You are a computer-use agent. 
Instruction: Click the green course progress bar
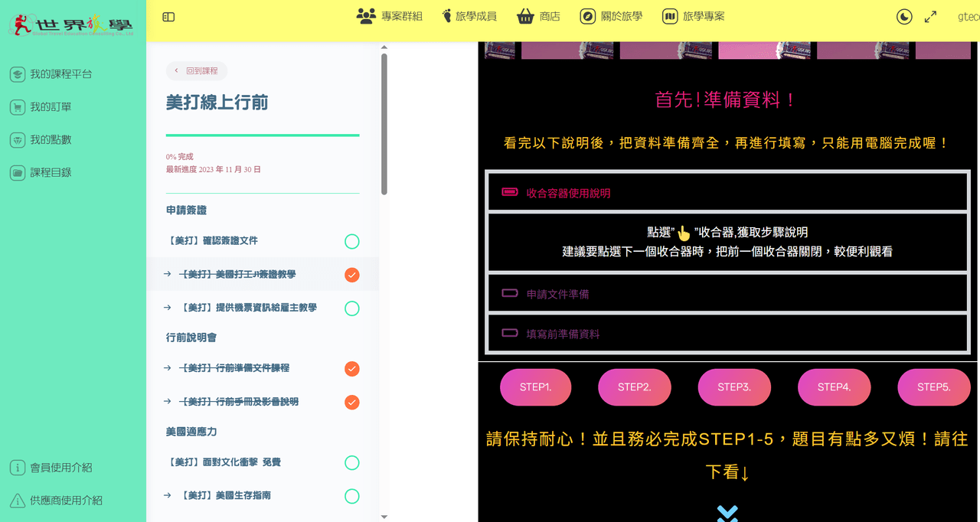pos(263,135)
